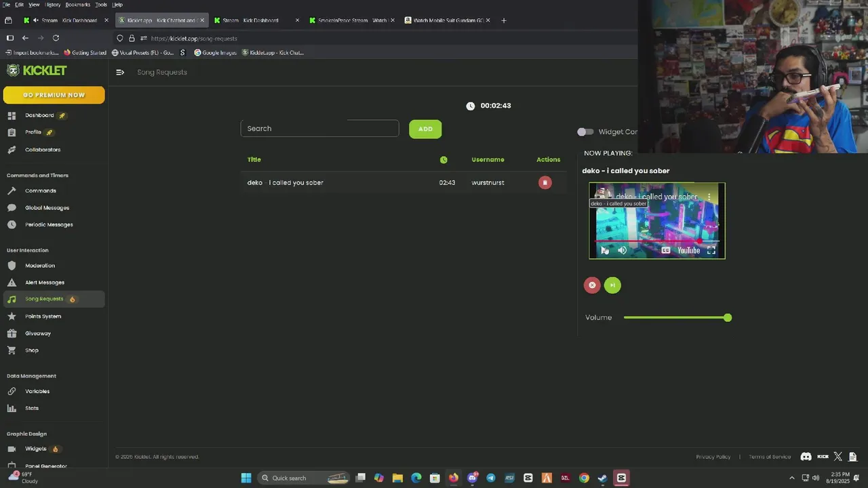This screenshot has width=868, height=488.
Task: Open Telegram from the taskbar
Action: [x=491, y=478]
